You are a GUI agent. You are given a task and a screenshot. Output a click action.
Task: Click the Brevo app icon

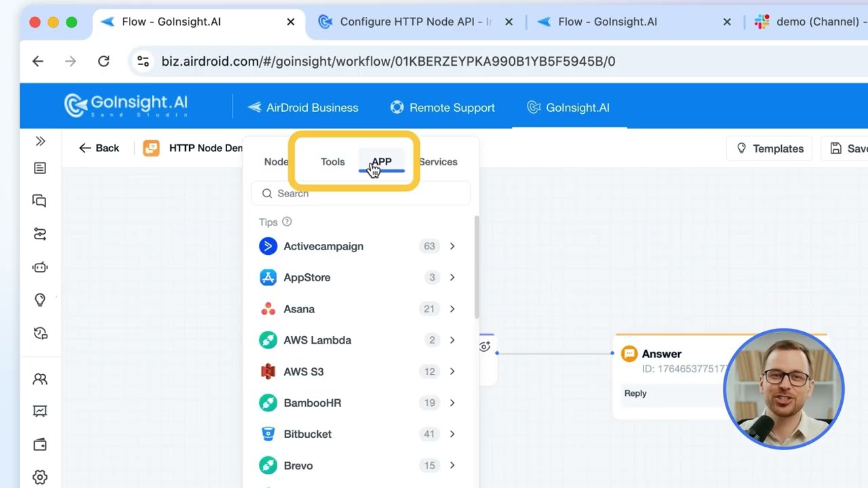click(268, 466)
